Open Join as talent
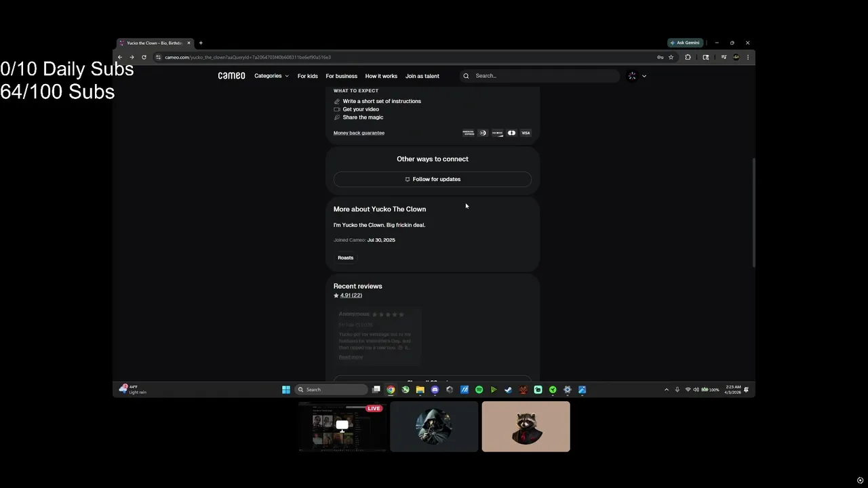This screenshot has width=868, height=488. tap(422, 76)
